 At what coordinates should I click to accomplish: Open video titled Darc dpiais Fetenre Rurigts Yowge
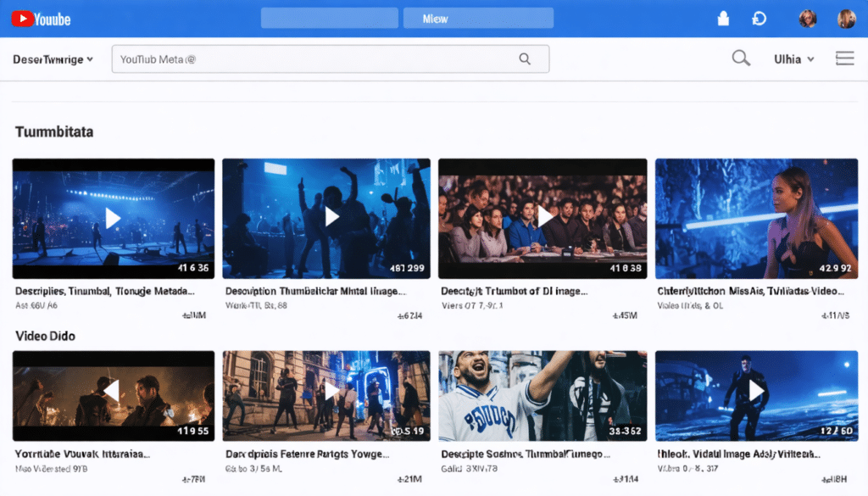[307, 454]
